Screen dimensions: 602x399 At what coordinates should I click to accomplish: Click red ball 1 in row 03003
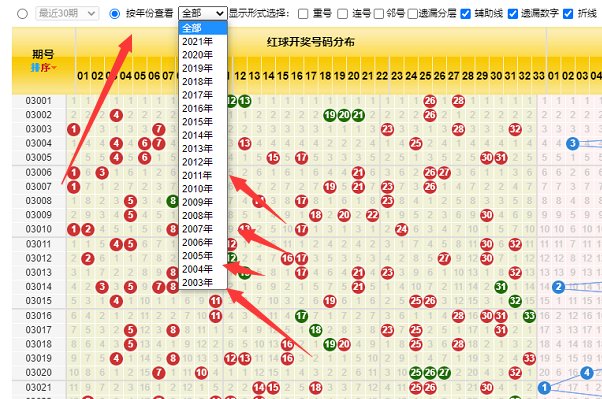tap(74, 129)
